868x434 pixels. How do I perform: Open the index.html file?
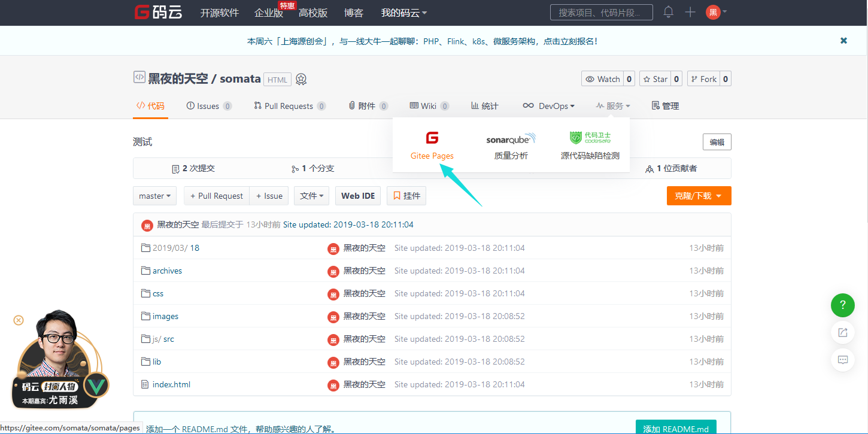coord(171,384)
